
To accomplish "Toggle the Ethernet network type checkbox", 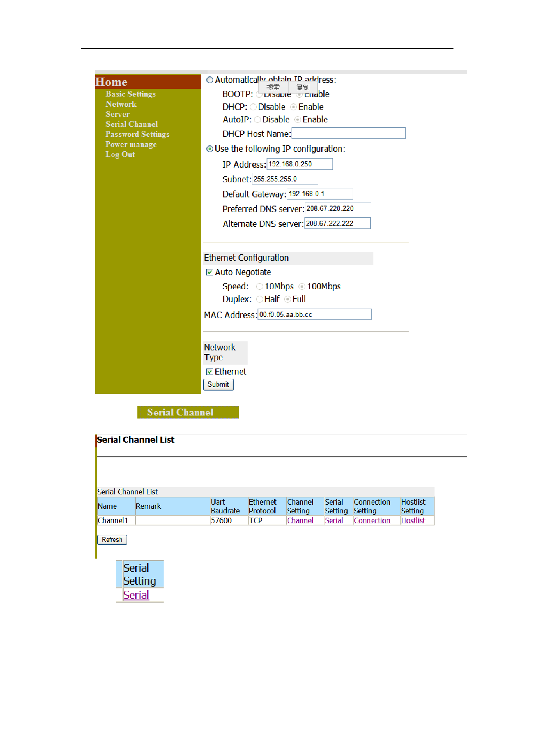I will click(x=210, y=372).
